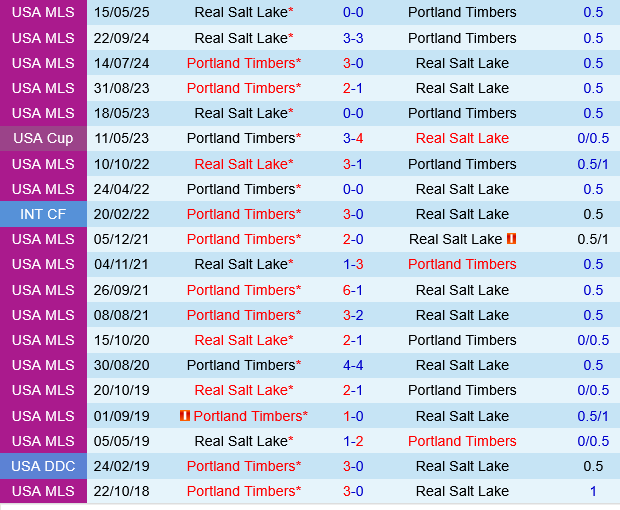The image size is (620, 510).
Task: Click Portland Timbers home team on 24/04/22
Action: click(x=241, y=189)
